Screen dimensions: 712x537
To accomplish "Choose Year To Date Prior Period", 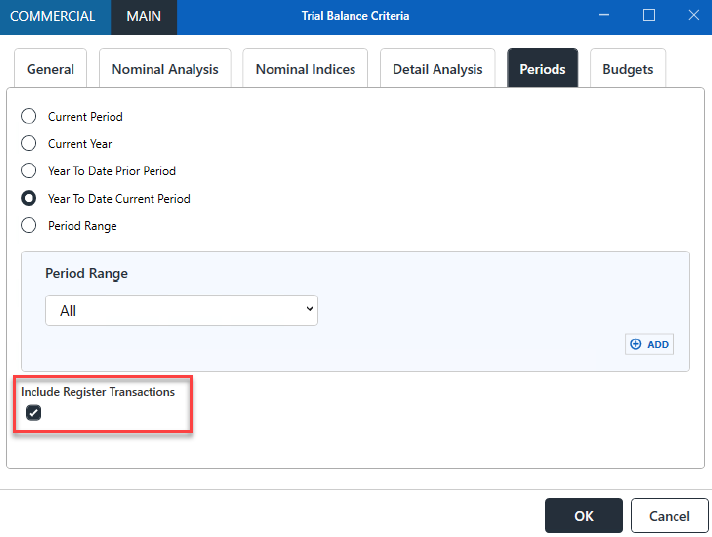I will 28,171.
